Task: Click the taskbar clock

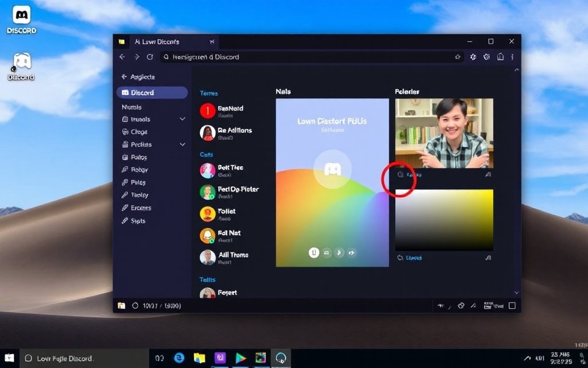Action: [562, 358]
